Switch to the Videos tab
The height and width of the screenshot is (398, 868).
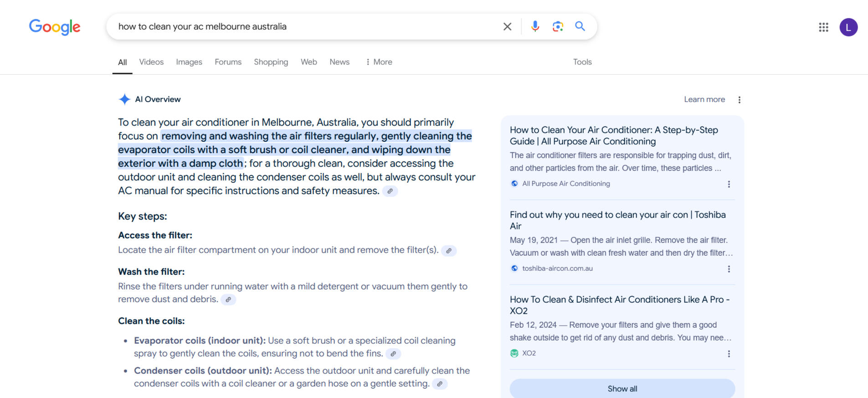[x=151, y=62]
